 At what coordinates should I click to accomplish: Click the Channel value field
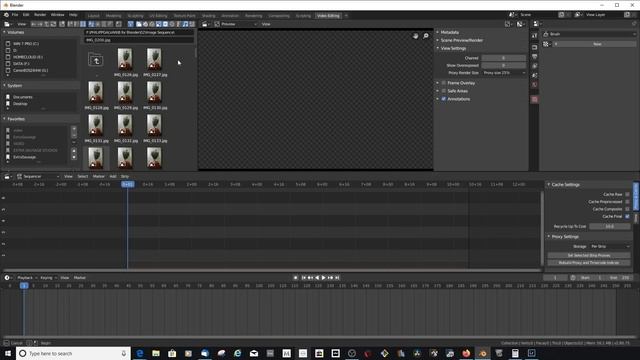pyautogui.click(x=504, y=58)
